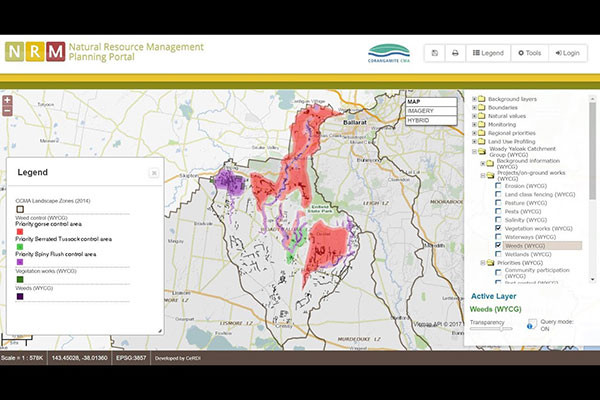Enable the Waterways (WYCG) layer
Viewport: 600px width, 400px height.
click(x=498, y=237)
